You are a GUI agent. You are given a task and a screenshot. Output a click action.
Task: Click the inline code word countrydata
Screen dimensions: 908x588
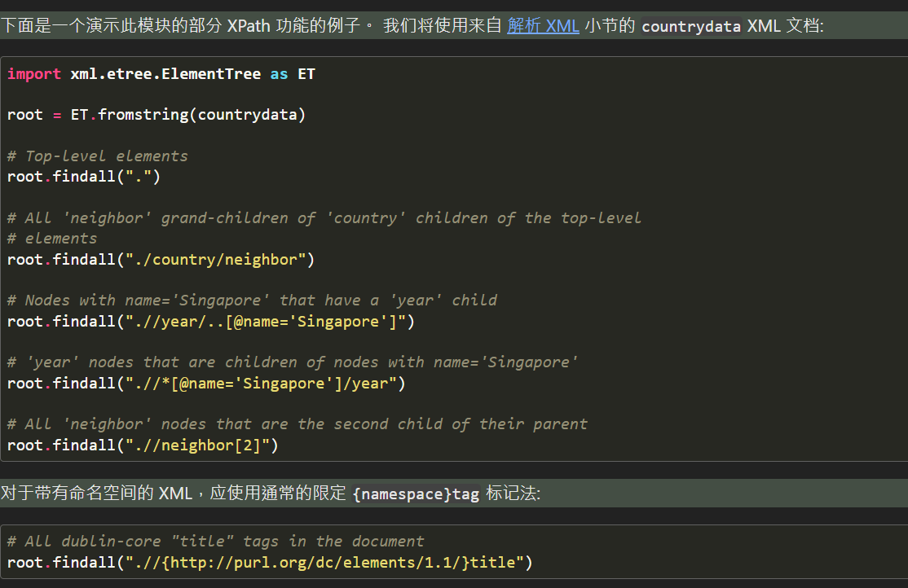click(691, 27)
